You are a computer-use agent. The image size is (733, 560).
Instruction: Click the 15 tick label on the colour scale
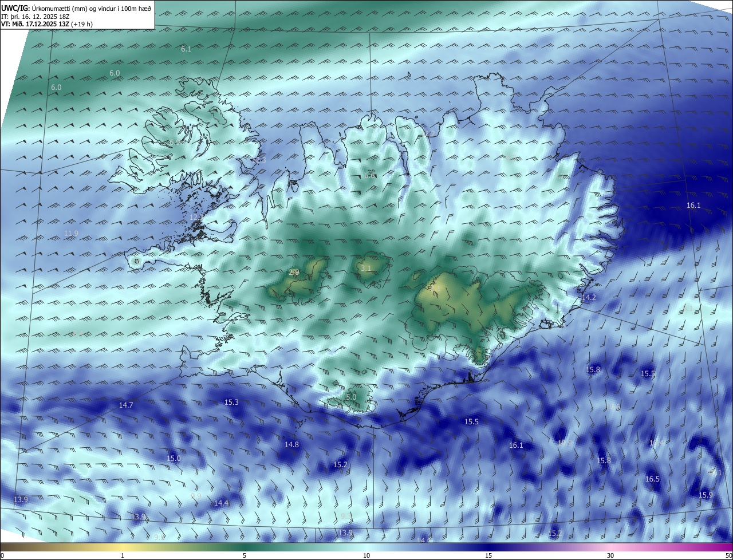tap(488, 555)
